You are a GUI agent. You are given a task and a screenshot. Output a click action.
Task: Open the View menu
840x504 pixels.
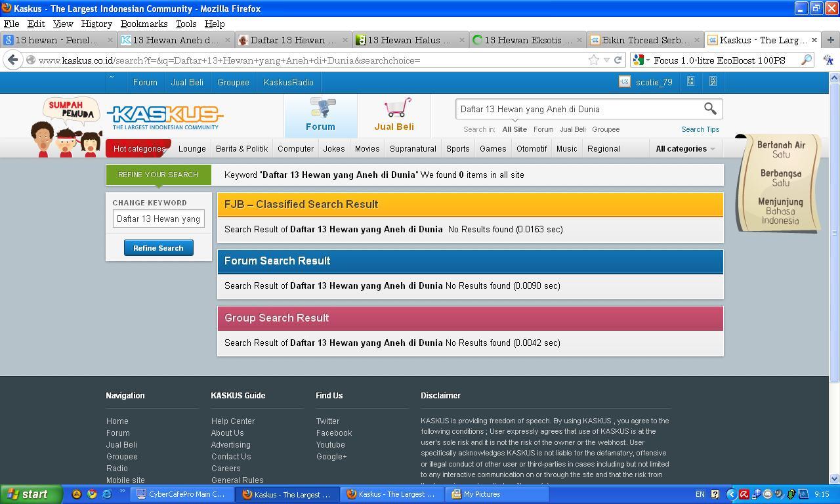point(63,24)
